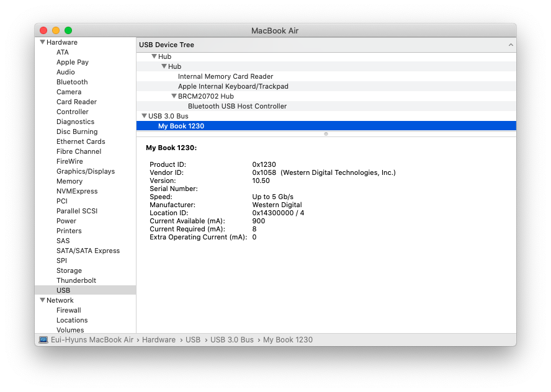Select Bluetooth USB Host Controller row
The height and width of the screenshot is (392, 551).
pos(326,106)
